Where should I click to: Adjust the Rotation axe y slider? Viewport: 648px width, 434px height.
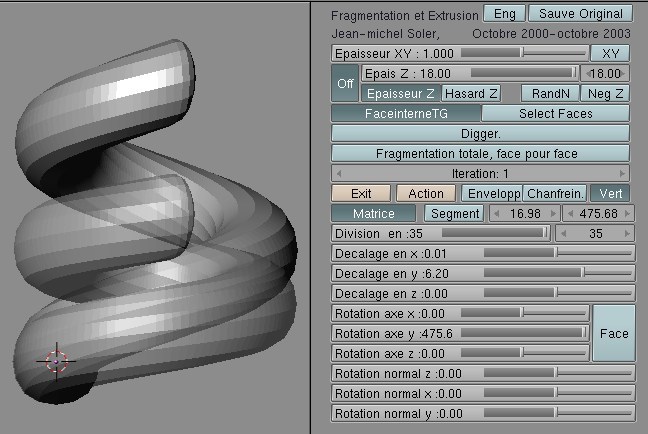tap(460, 333)
